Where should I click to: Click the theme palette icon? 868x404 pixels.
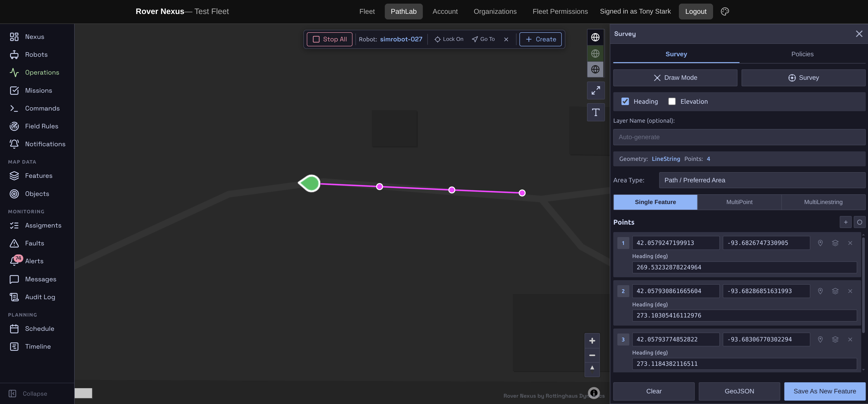pos(725,12)
